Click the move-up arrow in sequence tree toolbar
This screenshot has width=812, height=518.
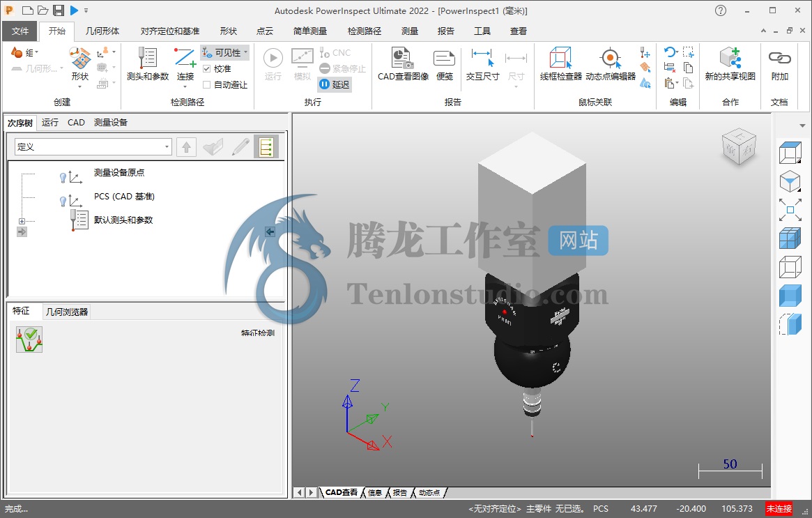click(186, 147)
